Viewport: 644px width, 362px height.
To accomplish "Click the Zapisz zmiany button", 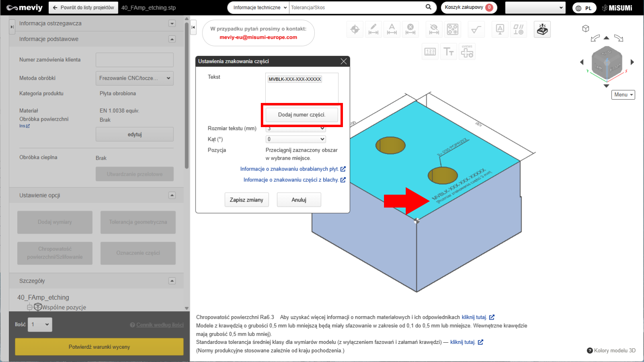I will [x=246, y=200].
